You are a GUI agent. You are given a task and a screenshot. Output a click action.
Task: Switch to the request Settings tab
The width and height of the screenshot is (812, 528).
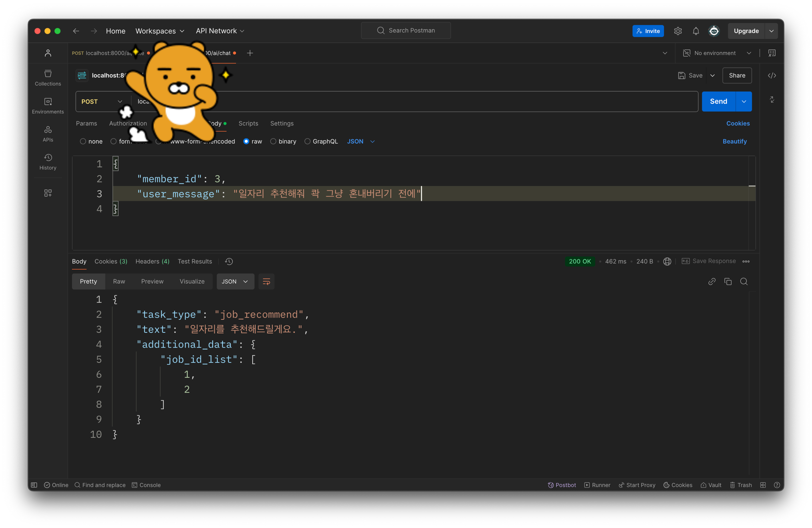point(282,123)
